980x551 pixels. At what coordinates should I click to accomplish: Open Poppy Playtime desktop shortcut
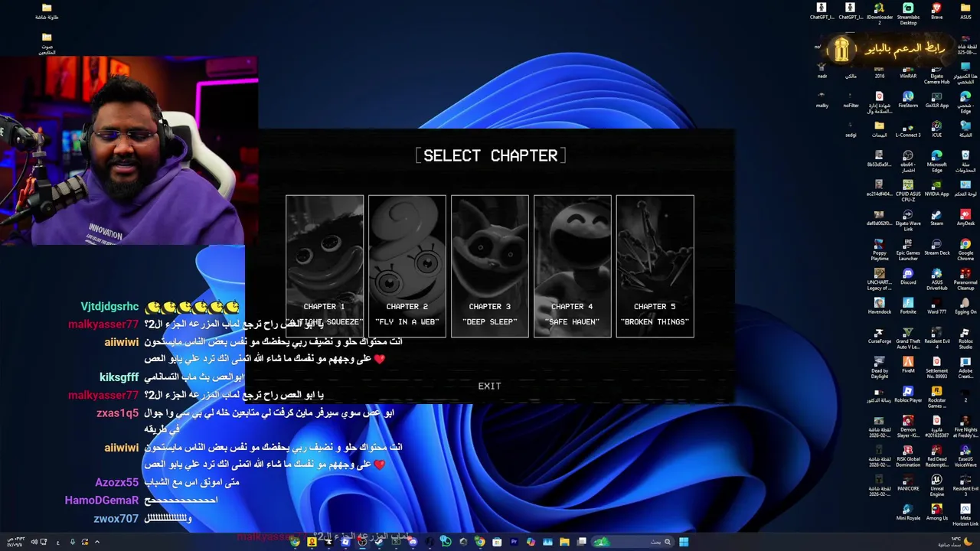coord(879,249)
